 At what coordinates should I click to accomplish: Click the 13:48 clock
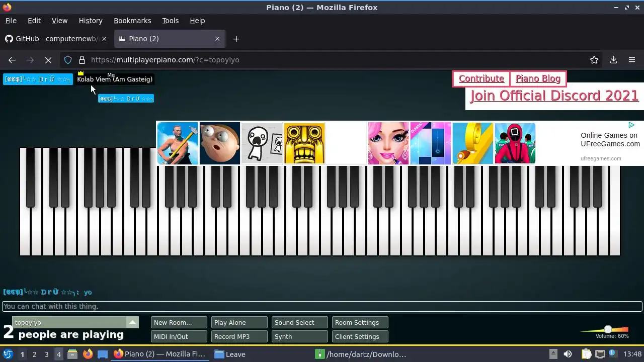(x=632, y=354)
